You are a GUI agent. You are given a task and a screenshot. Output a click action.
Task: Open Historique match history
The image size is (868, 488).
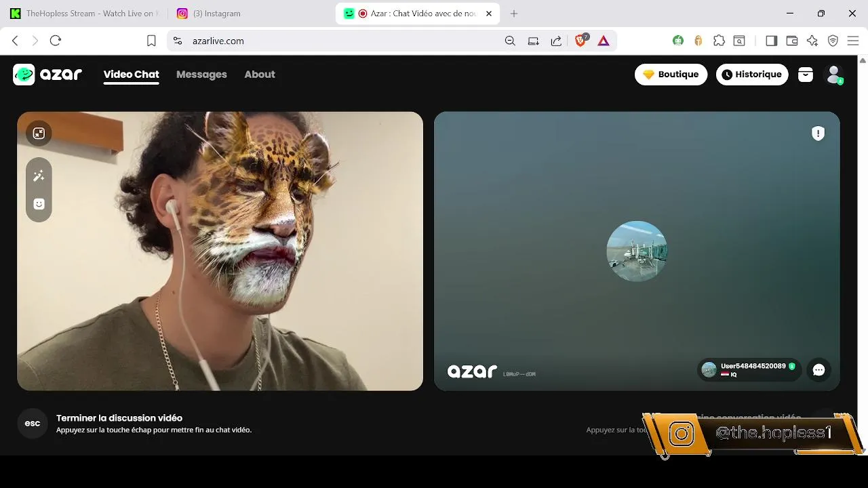tap(752, 75)
